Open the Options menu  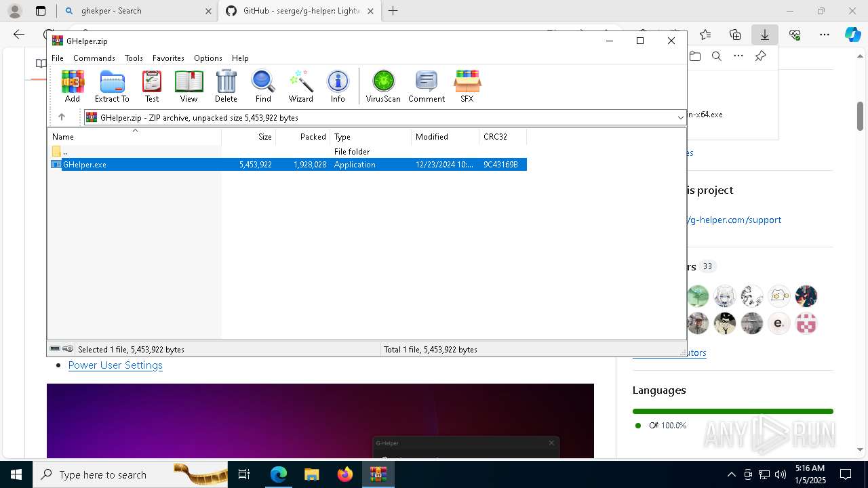pyautogui.click(x=208, y=58)
